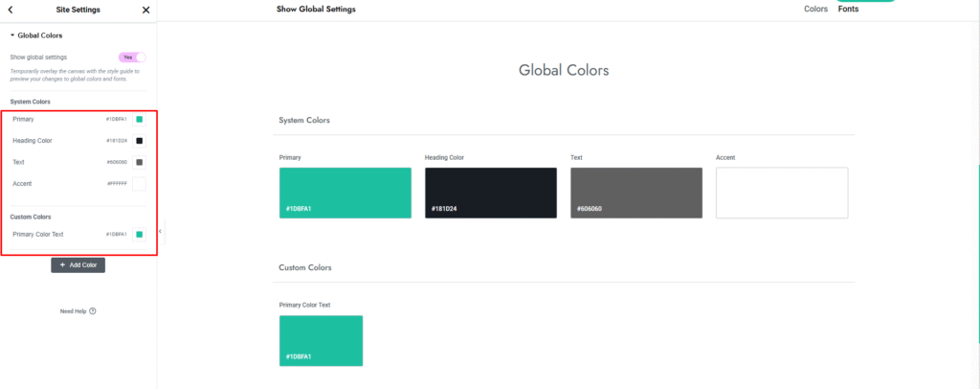Click the Add Color button

coord(78,264)
